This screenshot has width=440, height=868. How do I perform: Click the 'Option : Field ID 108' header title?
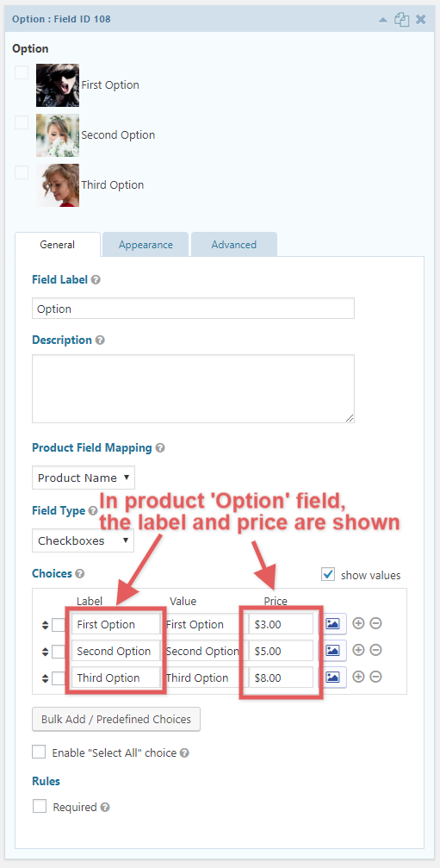(x=61, y=19)
